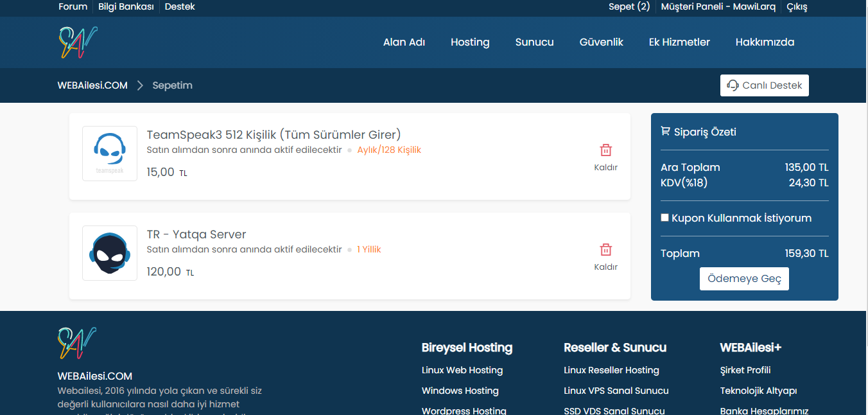The image size is (868, 415).
Task: Open Teknolojik Altyapı footer link
Action: pos(758,391)
